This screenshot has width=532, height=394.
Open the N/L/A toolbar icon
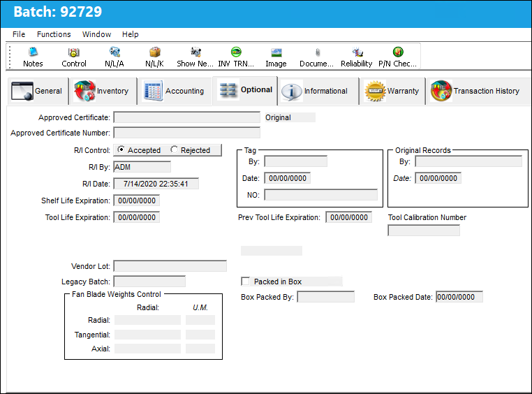[x=114, y=57]
